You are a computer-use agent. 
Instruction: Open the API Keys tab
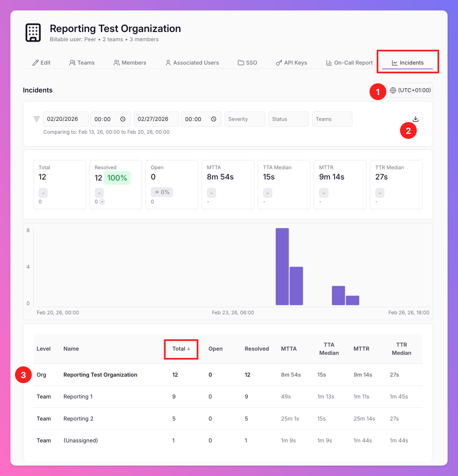click(x=291, y=63)
